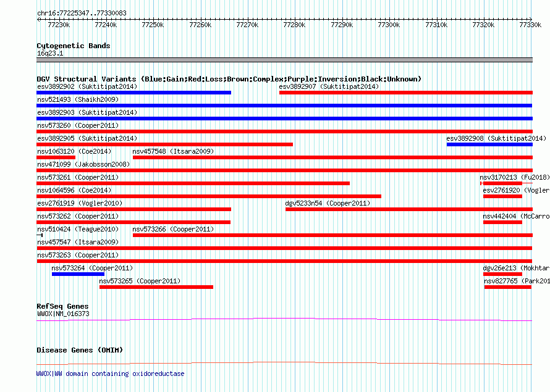
Task: Click the 77300k ruler tick label
Action: (389, 25)
